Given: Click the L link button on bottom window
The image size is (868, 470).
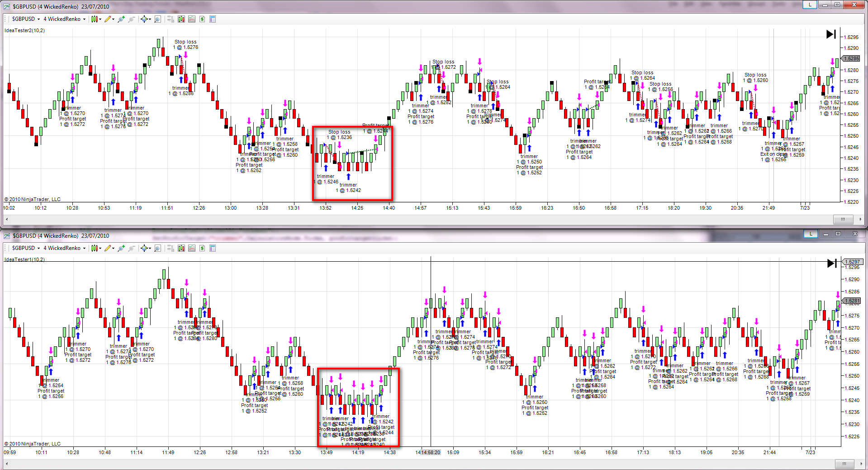Looking at the screenshot, I should pos(811,234).
